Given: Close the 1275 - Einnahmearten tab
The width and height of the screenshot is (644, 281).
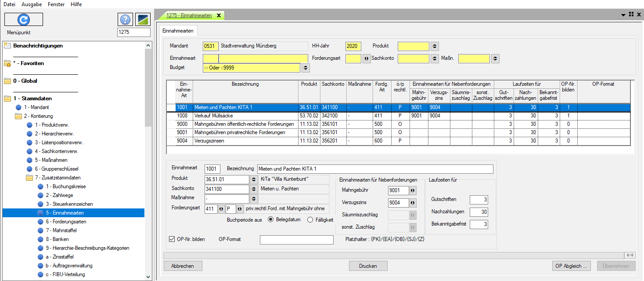Looking at the screenshot, I should coord(219,15).
